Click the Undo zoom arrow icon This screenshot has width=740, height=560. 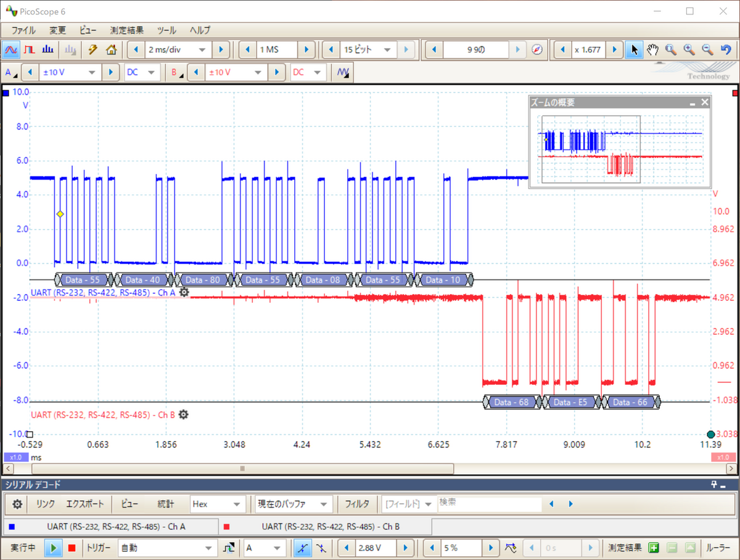(726, 50)
